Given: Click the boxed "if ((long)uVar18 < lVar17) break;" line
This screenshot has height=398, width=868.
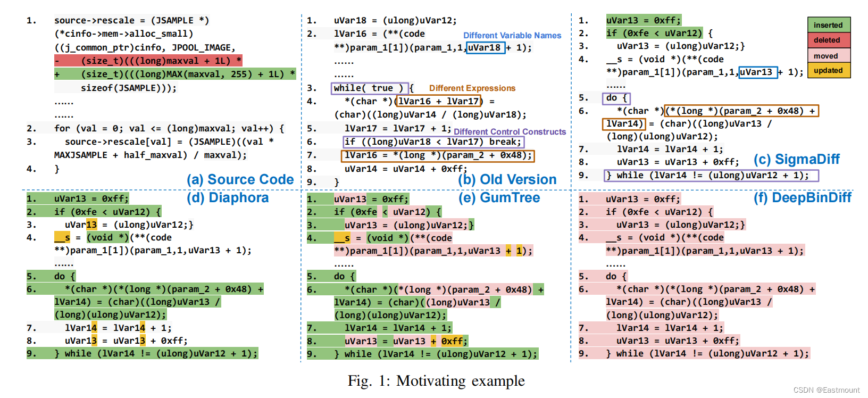Looking at the screenshot, I should click(433, 142).
